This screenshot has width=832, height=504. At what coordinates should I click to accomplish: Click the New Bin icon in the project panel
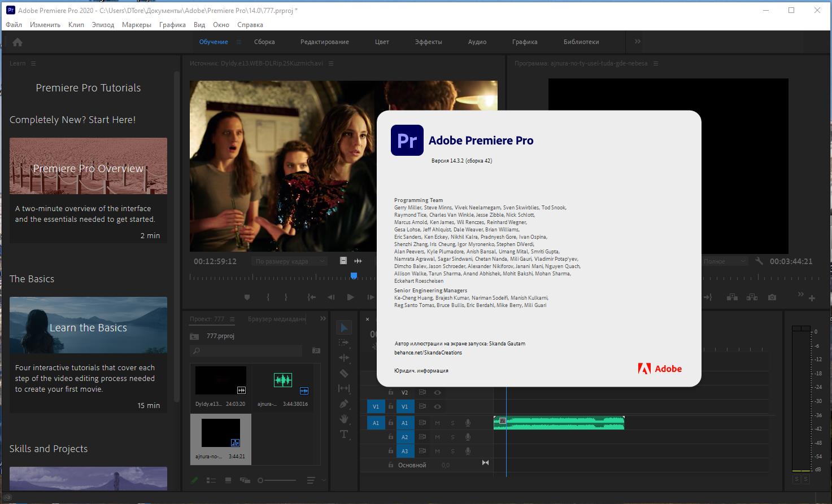coord(245,480)
